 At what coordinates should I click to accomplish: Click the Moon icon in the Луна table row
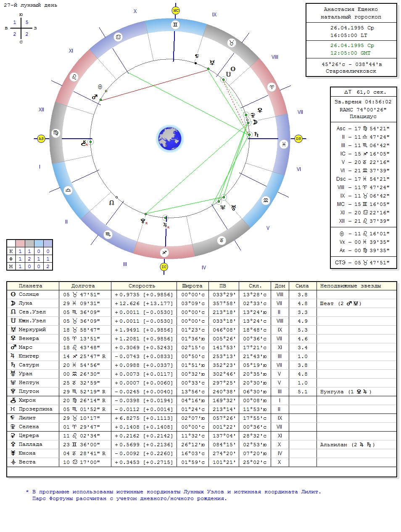tap(13, 303)
